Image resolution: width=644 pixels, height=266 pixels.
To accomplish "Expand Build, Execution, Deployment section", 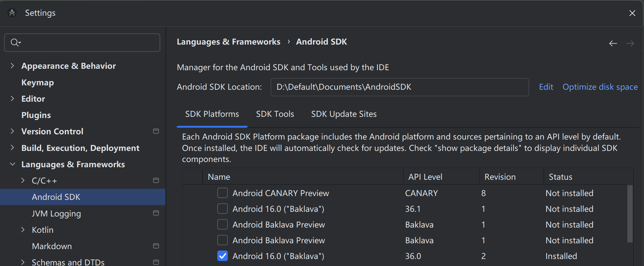I will (x=12, y=148).
